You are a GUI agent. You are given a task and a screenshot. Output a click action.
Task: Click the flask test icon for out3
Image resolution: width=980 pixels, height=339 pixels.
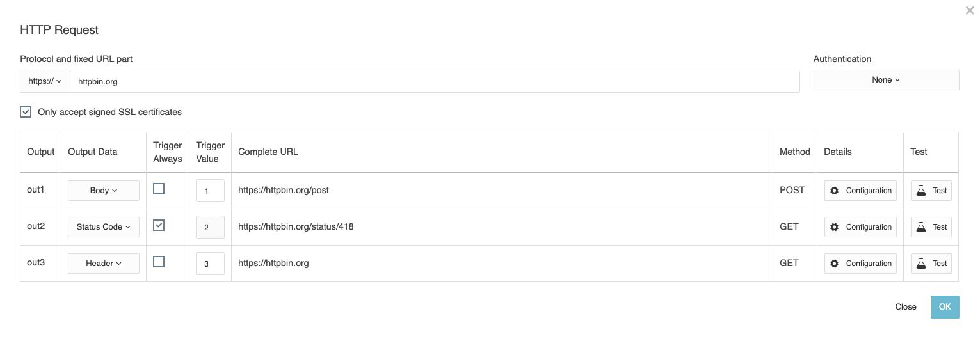921,264
